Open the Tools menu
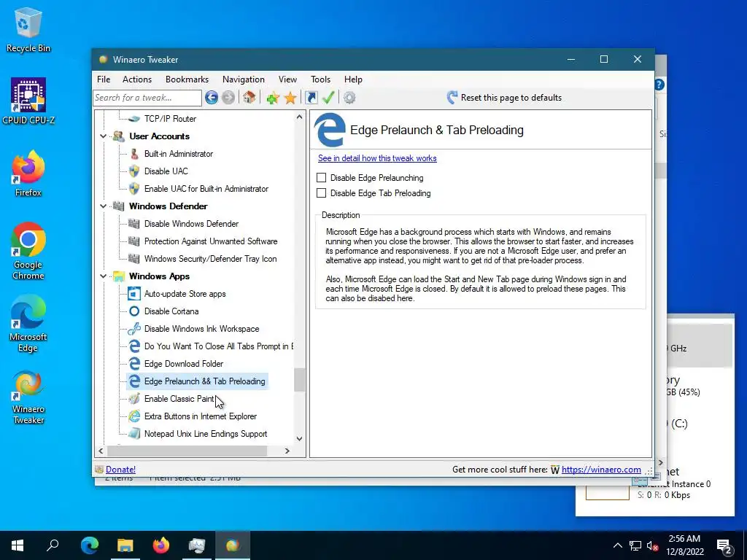Viewport: 747px width, 560px height. [x=321, y=79]
